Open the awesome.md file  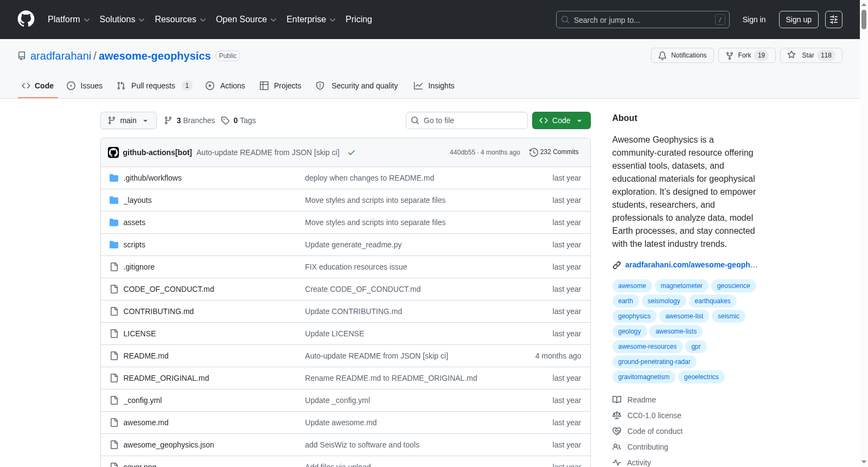tap(146, 423)
